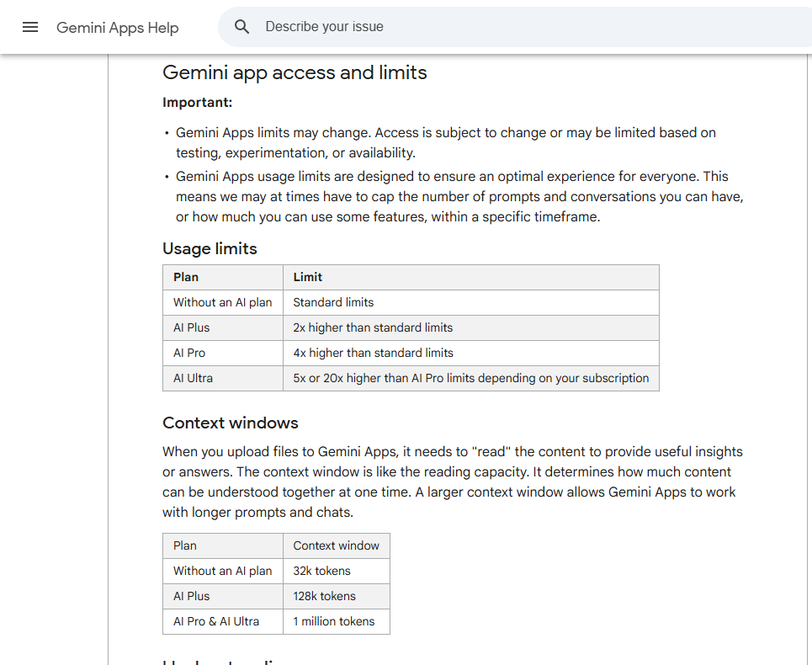Click the 'Context window' column header
This screenshot has width=812, height=665.
337,545
